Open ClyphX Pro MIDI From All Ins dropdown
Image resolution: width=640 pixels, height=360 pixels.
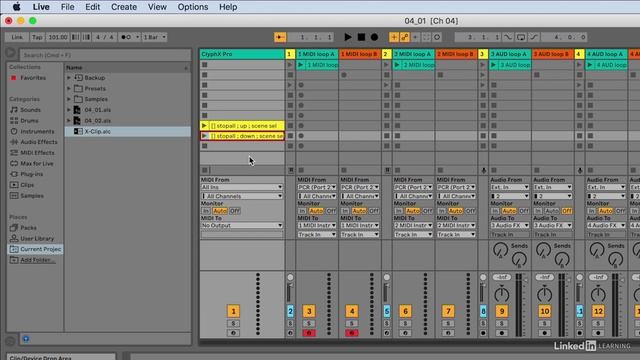[242, 187]
